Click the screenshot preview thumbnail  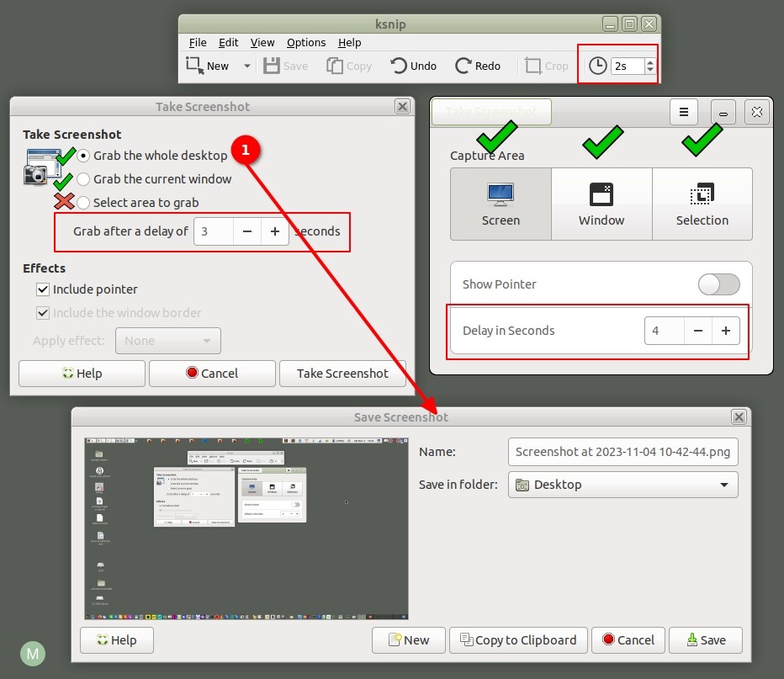[246, 528]
